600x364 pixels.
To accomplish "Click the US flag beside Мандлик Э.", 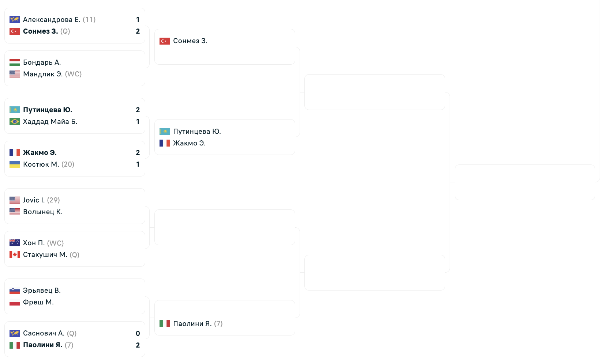I will (15, 74).
